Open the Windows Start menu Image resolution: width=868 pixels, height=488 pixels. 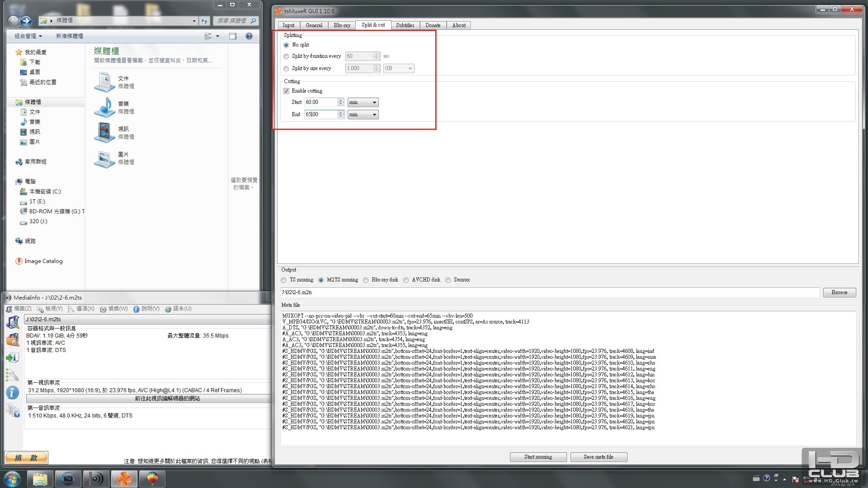[x=12, y=479]
